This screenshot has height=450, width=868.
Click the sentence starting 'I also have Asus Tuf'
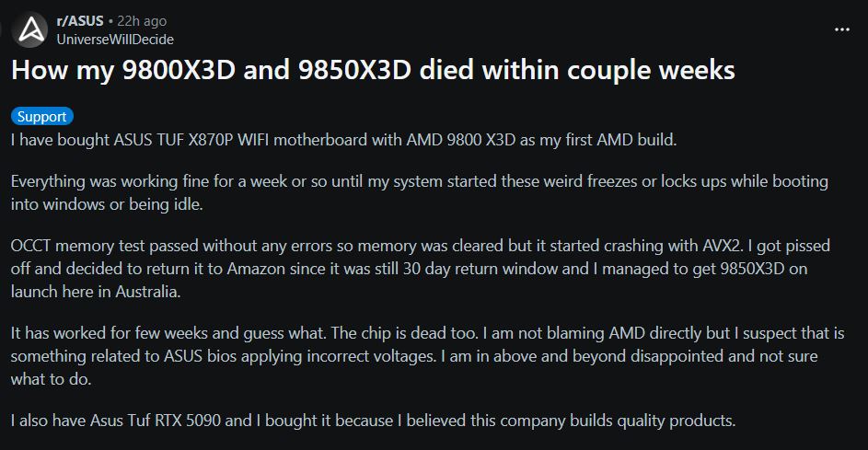(x=373, y=421)
